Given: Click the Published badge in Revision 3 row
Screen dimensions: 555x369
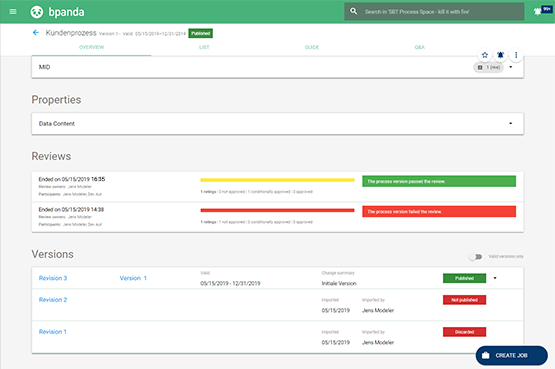Looking at the screenshot, I should [464, 278].
